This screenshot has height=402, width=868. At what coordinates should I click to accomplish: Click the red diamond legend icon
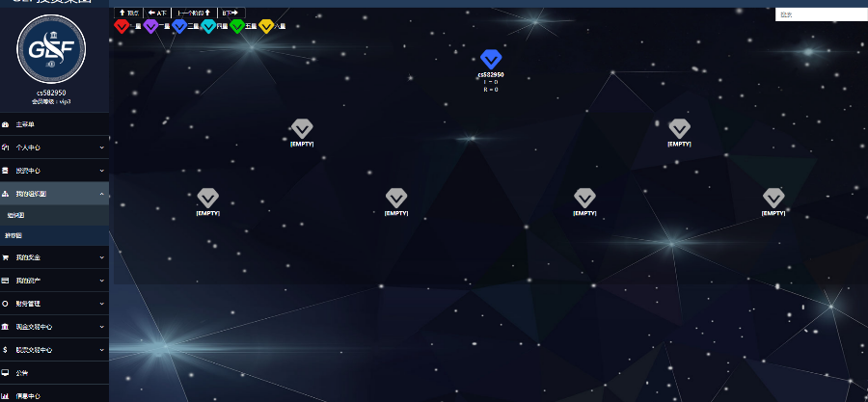coord(122,26)
